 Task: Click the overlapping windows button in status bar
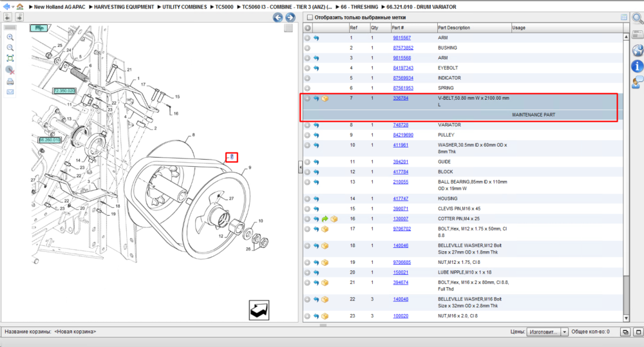(625, 332)
